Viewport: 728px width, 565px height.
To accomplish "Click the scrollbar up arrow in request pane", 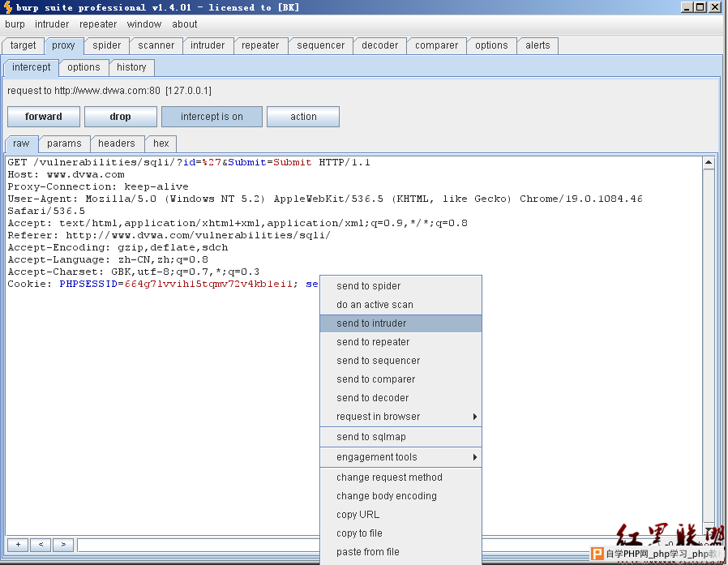I will pyautogui.click(x=709, y=162).
